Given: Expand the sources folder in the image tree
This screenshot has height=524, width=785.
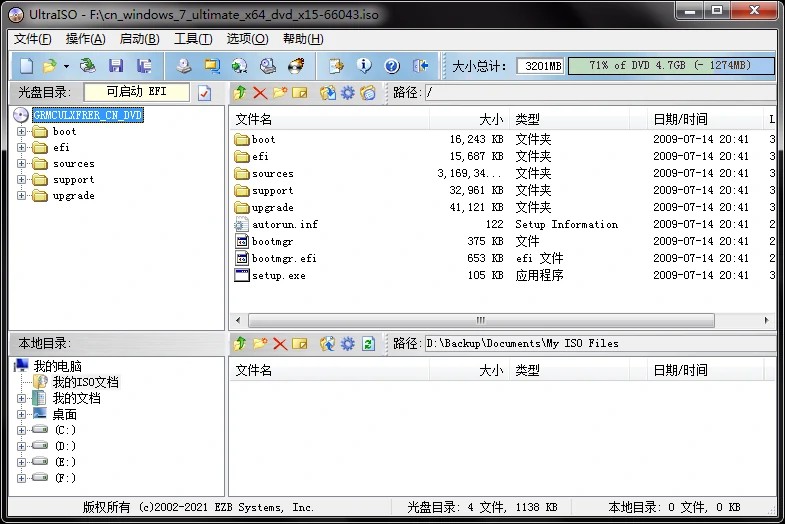Looking at the screenshot, I should click(x=21, y=164).
